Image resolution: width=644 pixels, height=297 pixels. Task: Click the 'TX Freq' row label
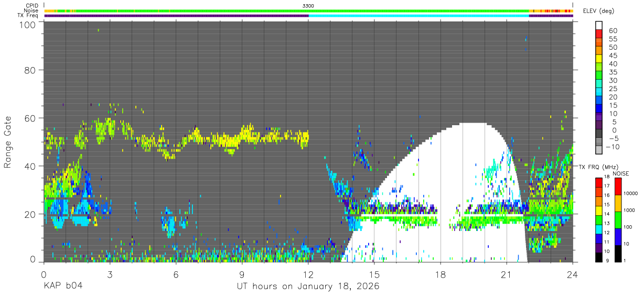(x=28, y=15)
